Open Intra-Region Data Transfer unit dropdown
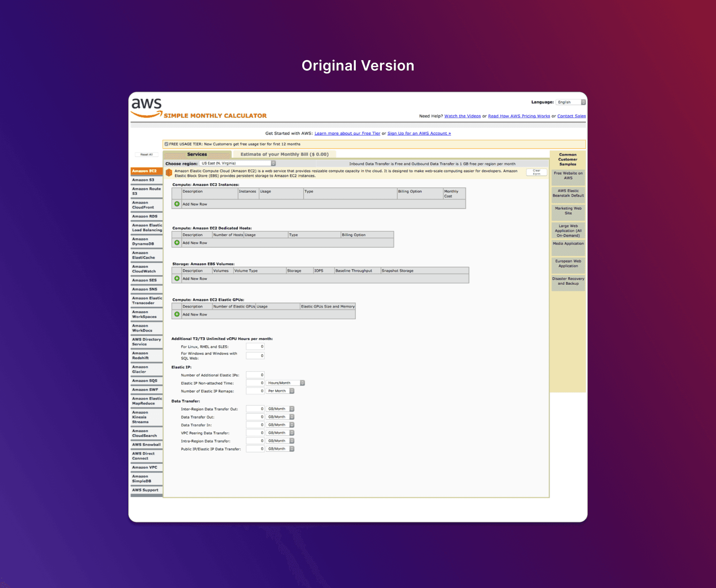This screenshot has width=716, height=588. pyautogui.click(x=280, y=441)
